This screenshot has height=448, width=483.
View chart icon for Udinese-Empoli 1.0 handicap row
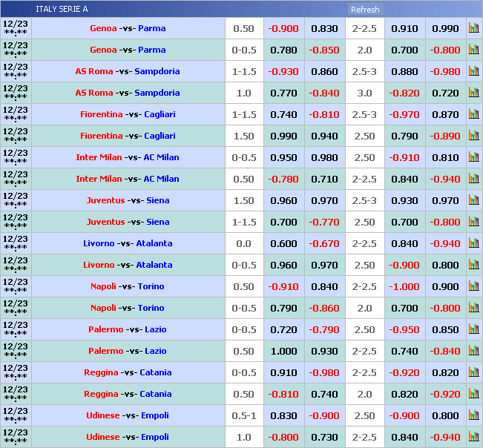click(473, 437)
